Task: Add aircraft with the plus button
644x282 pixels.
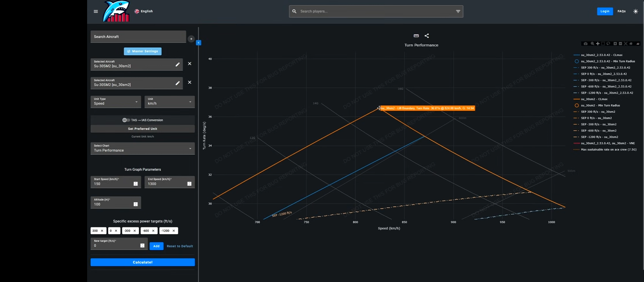Action: click(191, 39)
